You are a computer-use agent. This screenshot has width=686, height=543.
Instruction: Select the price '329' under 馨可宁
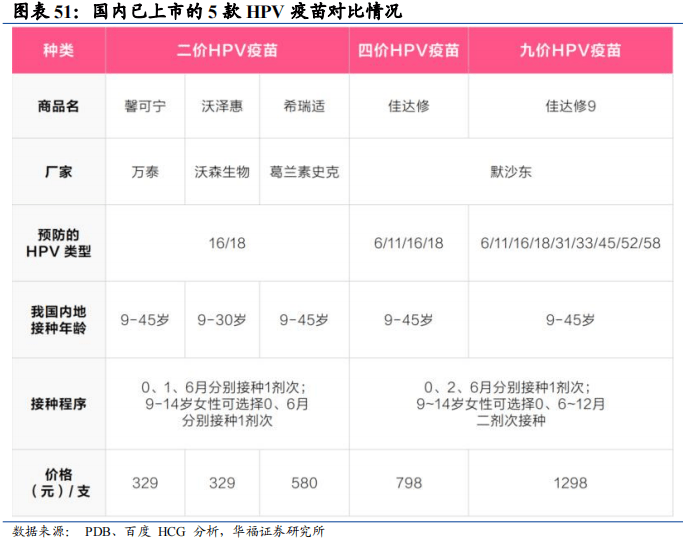tap(145, 483)
